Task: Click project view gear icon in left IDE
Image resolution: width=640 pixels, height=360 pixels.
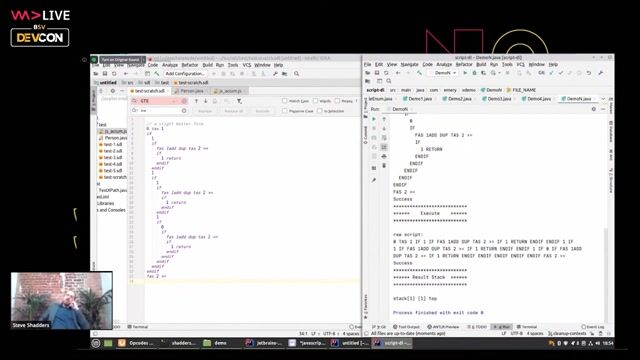Action: tap(113, 91)
